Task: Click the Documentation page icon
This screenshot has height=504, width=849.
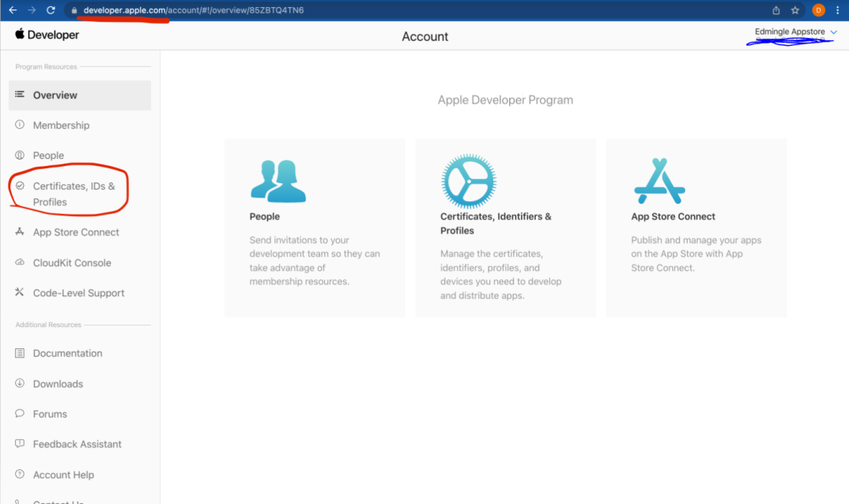Action: click(x=20, y=353)
